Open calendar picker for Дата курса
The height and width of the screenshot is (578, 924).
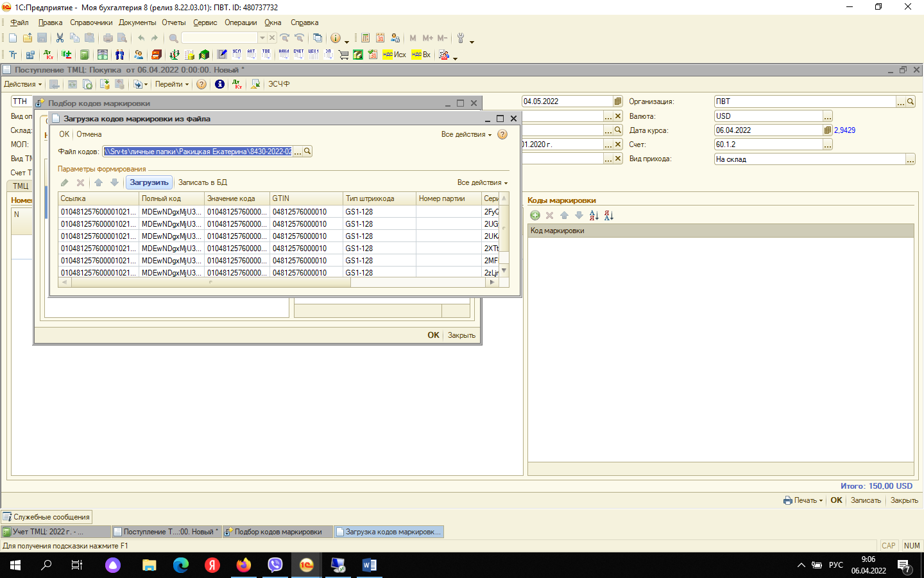click(x=828, y=130)
